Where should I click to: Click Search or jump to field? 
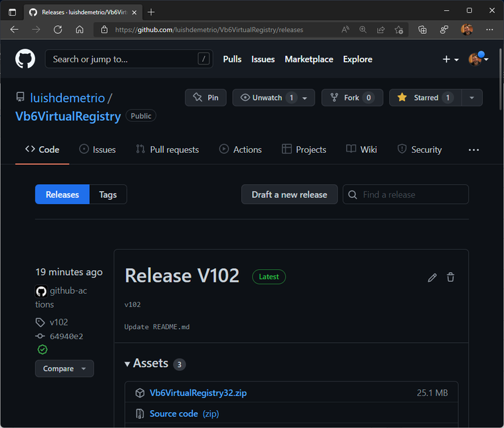(x=129, y=58)
